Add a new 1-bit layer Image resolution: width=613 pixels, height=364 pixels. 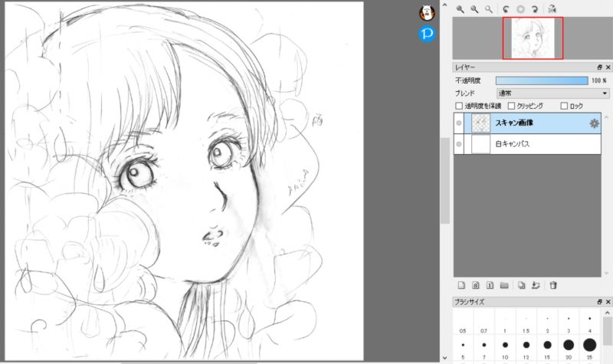[x=490, y=285]
